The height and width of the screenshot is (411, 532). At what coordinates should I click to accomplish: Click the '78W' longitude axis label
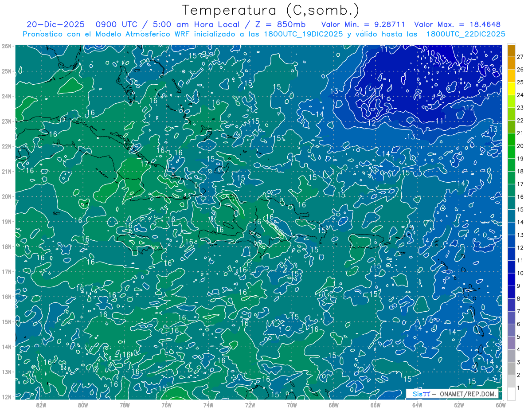click(125, 405)
